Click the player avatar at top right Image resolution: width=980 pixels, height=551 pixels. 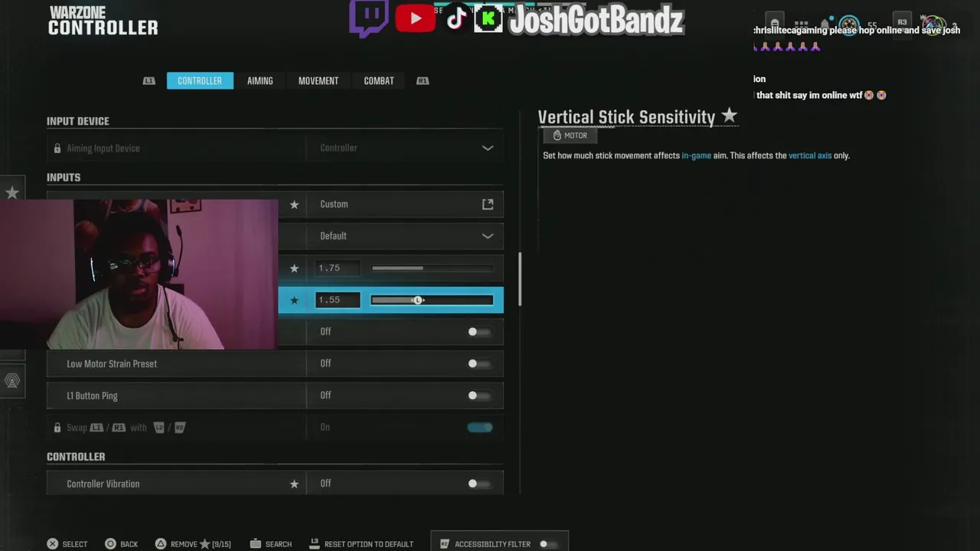932,24
